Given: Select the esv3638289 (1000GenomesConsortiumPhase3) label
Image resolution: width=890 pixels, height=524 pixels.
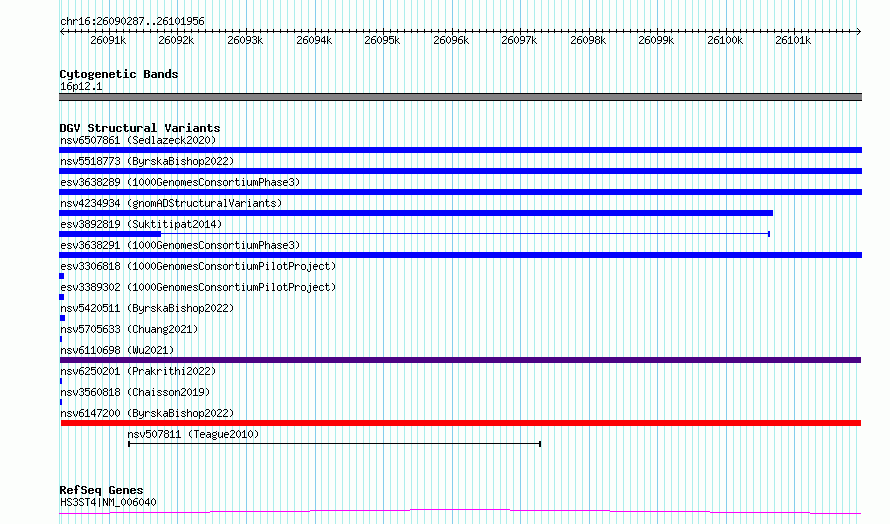Looking at the screenshot, I should coord(180,182).
